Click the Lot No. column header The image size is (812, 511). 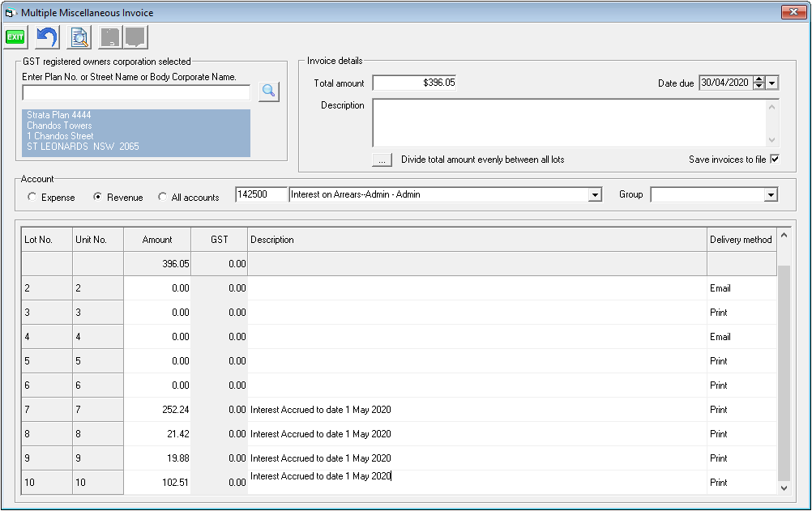(x=47, y=240)
